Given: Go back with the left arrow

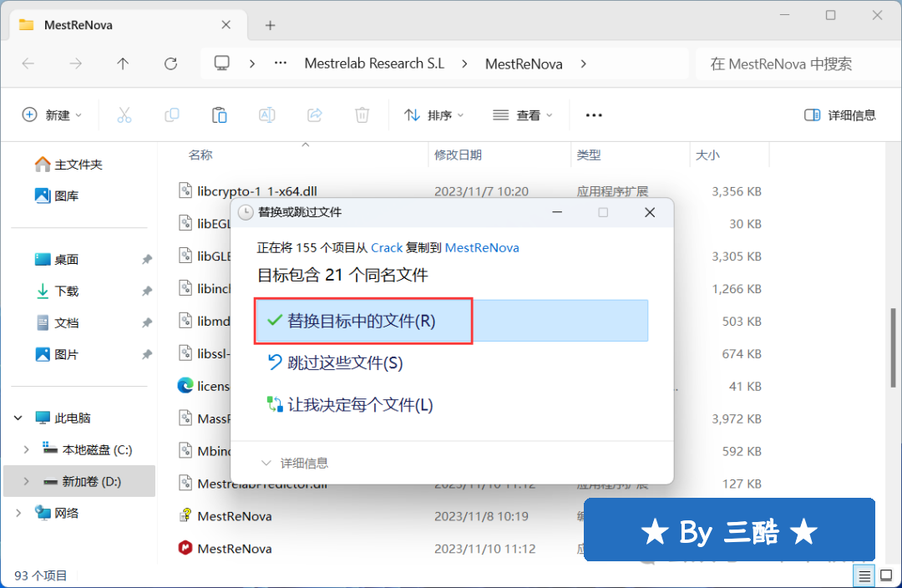Looking at the screenshot, I should (28, 63).
